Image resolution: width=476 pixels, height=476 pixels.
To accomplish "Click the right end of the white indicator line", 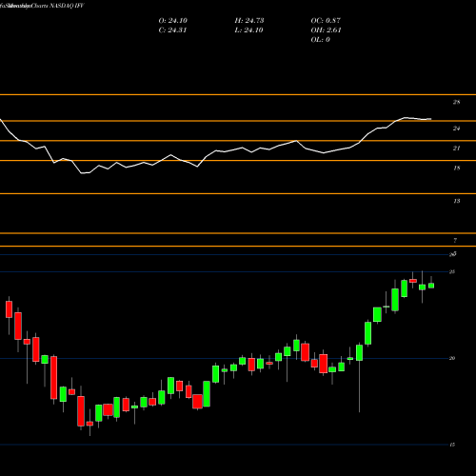I will pos(430,119).
